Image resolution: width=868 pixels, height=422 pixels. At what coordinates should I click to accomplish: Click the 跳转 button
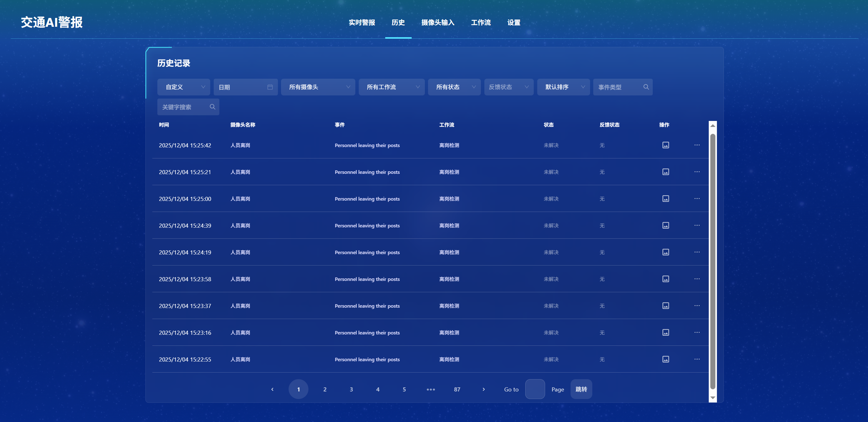click(581, 389)
